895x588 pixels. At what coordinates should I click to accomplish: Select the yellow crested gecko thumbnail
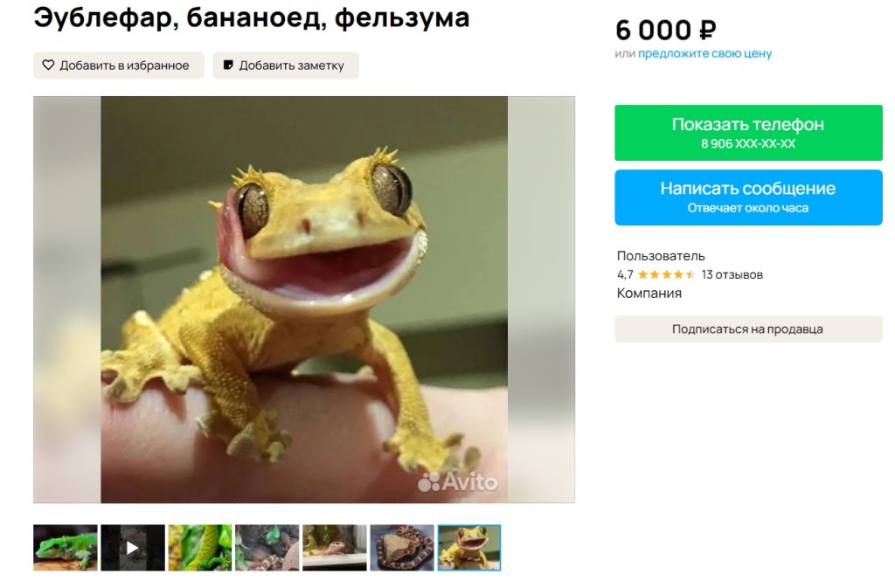coord(469,548)
